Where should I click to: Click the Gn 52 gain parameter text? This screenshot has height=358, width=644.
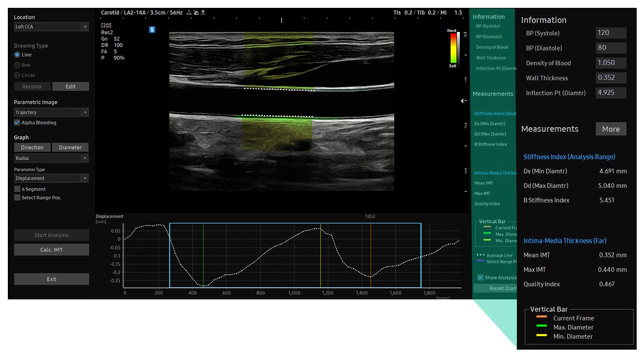tap(110, 39)
